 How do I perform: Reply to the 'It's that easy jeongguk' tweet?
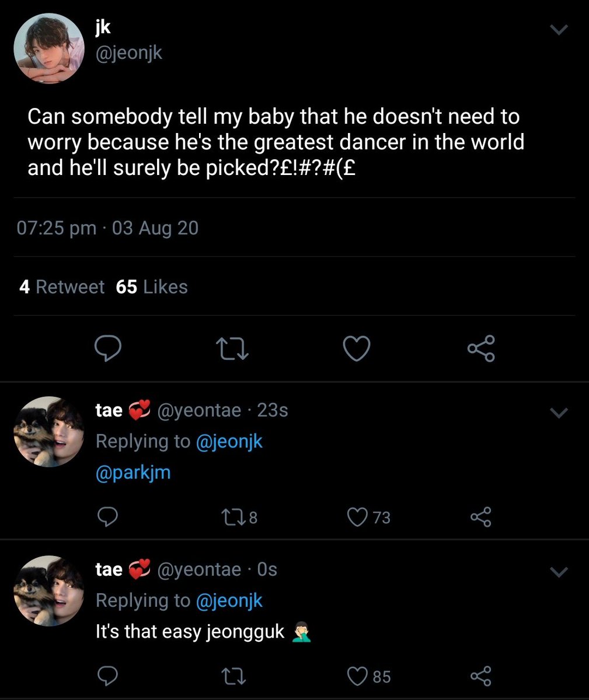(x=107, y=676)
